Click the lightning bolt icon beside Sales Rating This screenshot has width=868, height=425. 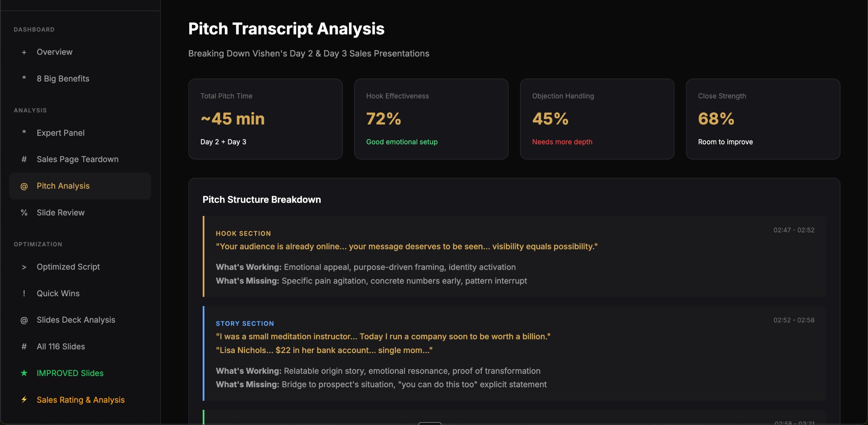tap(24, 399)
